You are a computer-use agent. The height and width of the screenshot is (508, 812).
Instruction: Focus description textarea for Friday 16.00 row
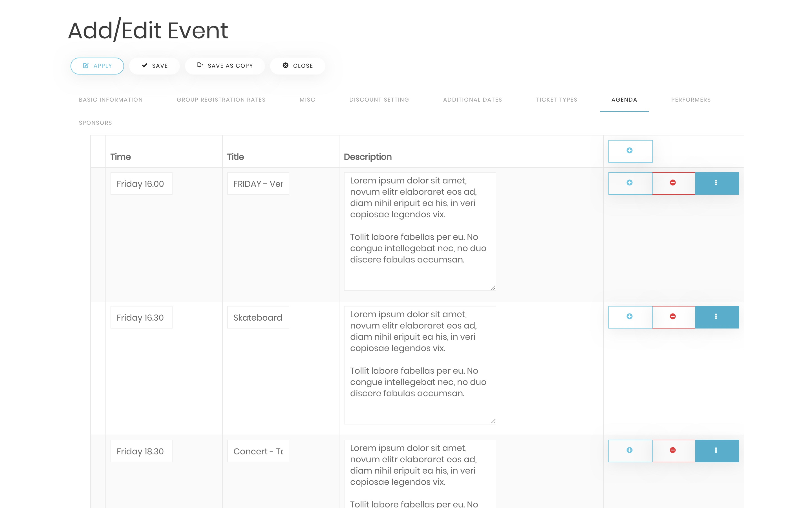[x=420, y=231]
